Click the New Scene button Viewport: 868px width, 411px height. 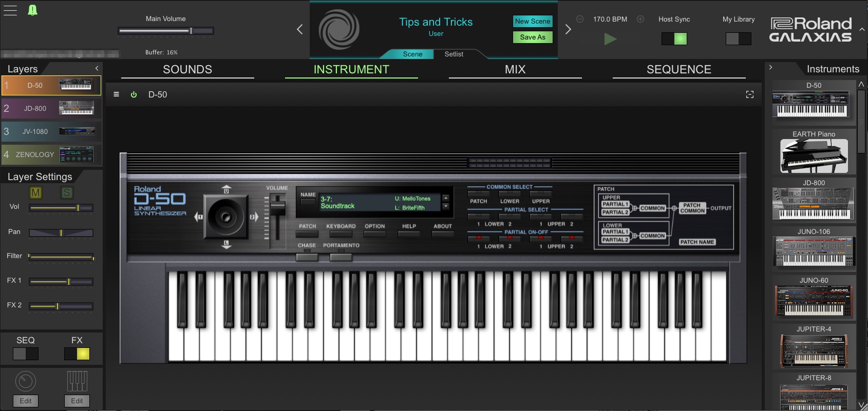pos(533,21)
